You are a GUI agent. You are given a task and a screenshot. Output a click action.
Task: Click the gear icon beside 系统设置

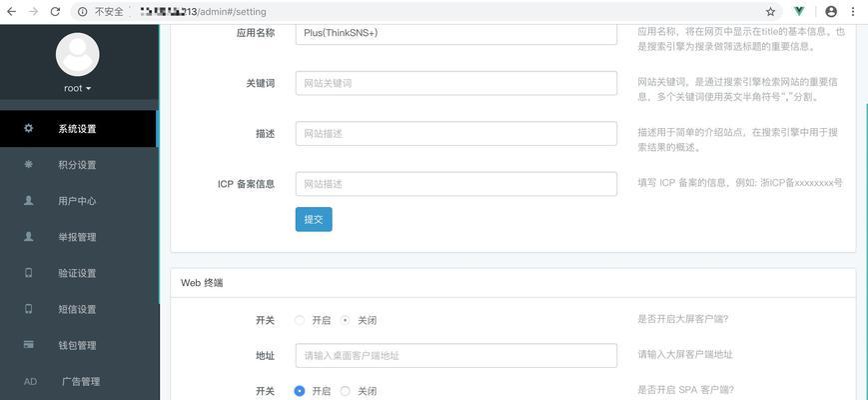29,128
